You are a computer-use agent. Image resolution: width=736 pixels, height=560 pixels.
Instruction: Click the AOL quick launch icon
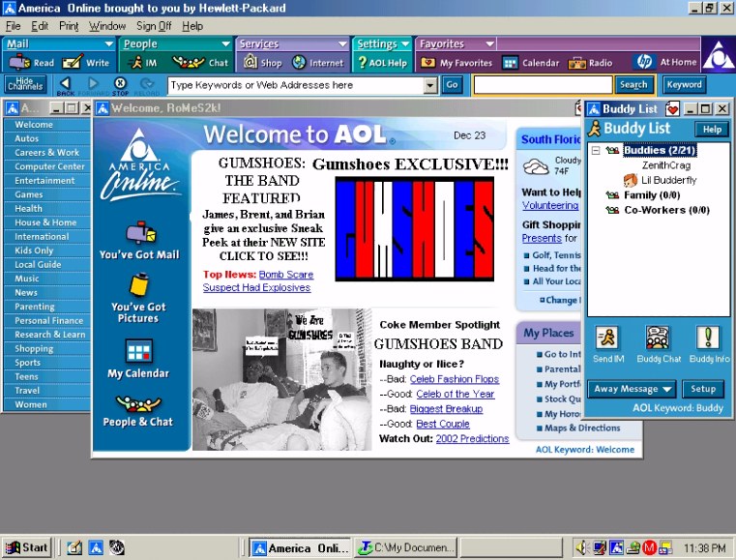(96, 547)
